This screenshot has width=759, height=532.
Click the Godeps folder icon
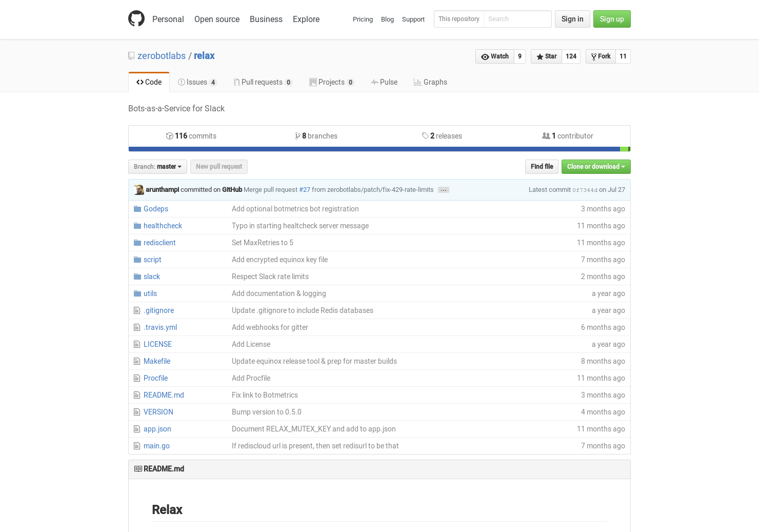(x=137, y=209)
